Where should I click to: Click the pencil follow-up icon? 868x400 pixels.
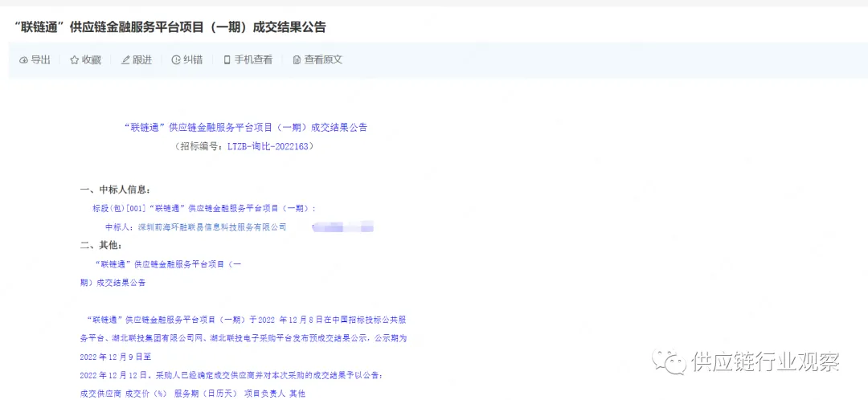[x=125, y=60]
